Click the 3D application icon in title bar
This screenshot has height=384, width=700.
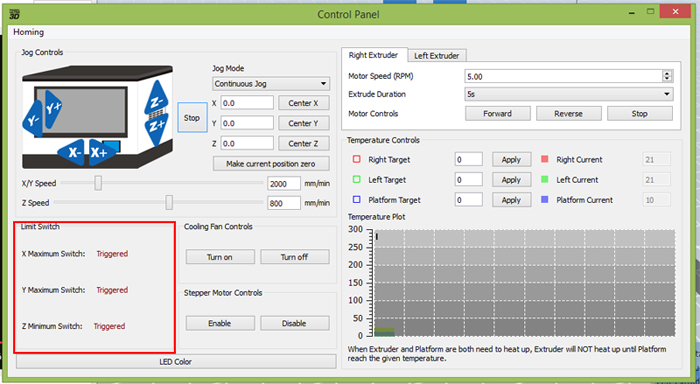(15, 14)
